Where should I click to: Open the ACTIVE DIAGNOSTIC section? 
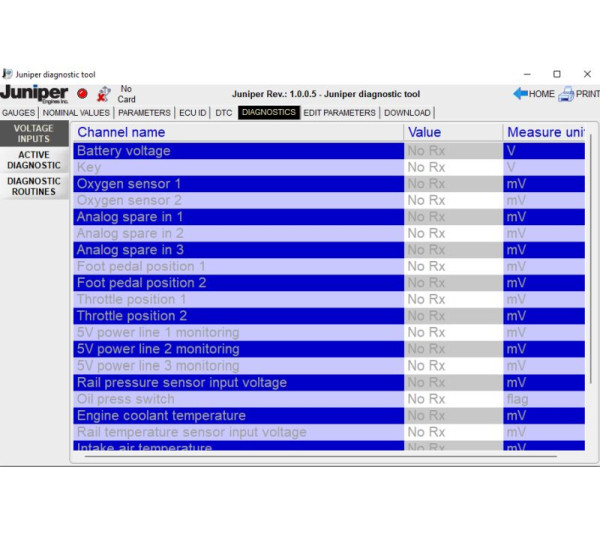click(x=34, y=160)
